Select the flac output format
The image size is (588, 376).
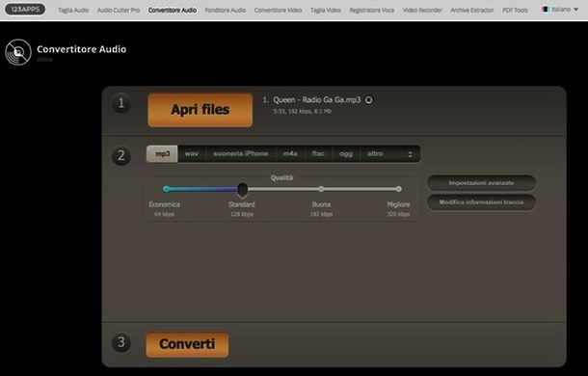[318, 154]
